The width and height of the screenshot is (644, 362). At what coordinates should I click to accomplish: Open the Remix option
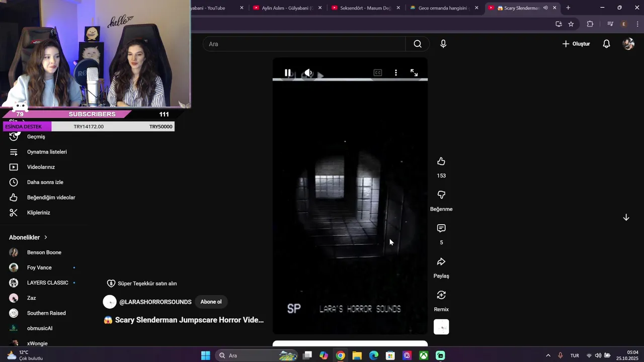[441, 295]
